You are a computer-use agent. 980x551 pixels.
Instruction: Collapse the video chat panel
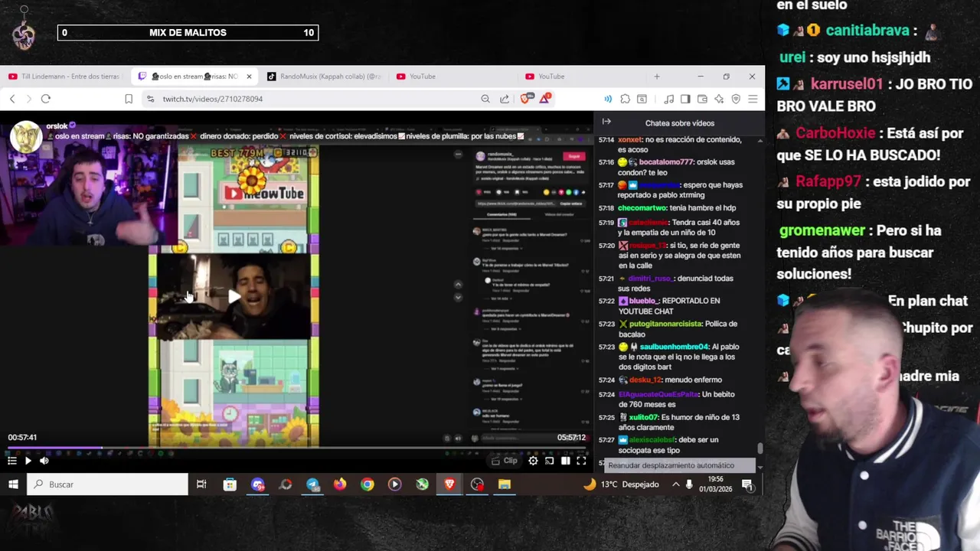[x=606, y=122]
